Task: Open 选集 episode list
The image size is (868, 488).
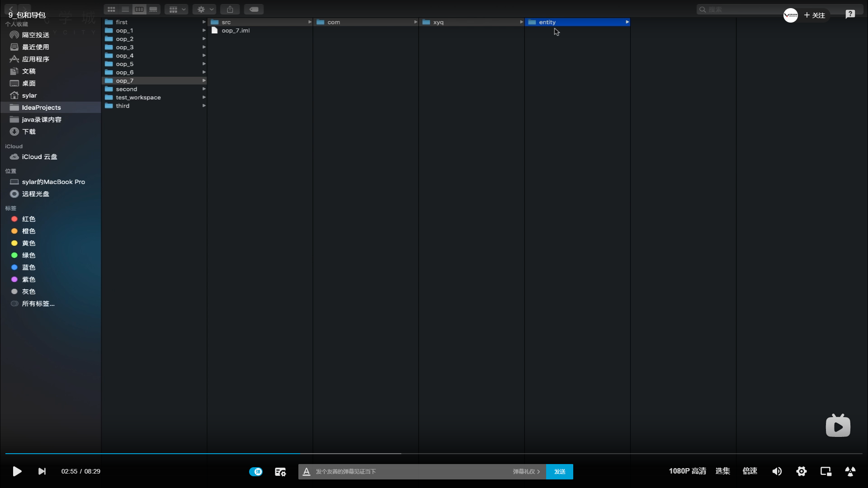Action: [x=722, y=471]
